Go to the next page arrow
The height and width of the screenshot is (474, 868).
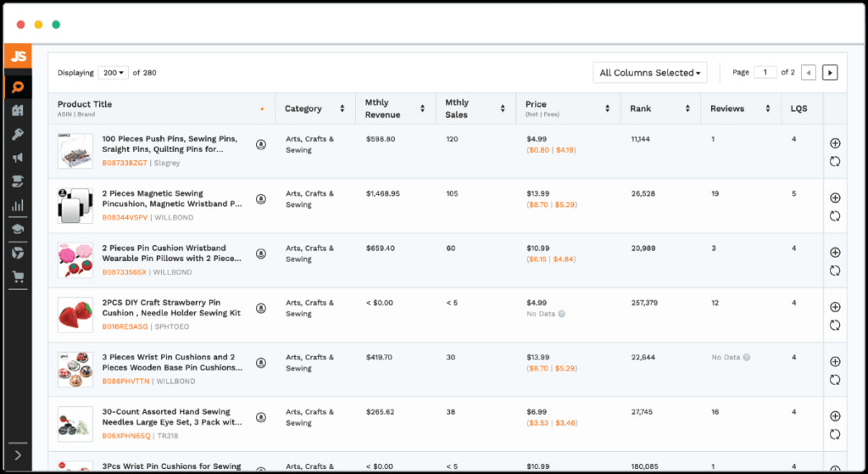[830, 73]
